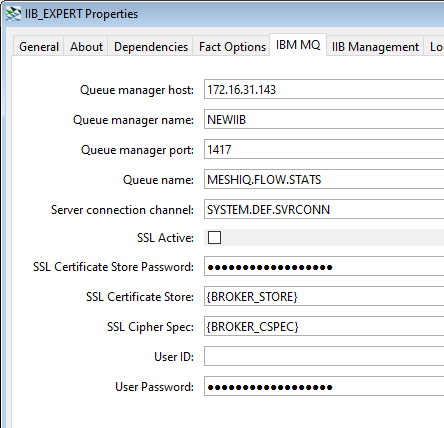Click the empty User ID field

coord(324,356)
